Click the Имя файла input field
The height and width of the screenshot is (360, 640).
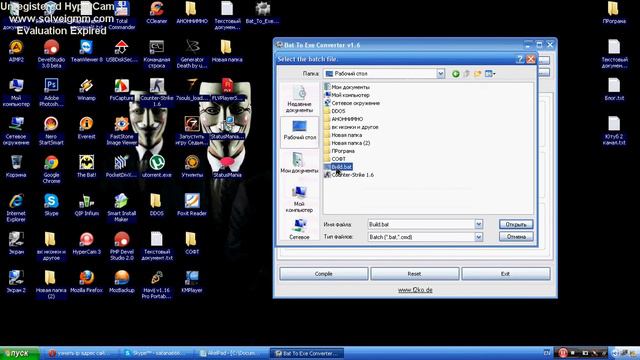[421, 224]
